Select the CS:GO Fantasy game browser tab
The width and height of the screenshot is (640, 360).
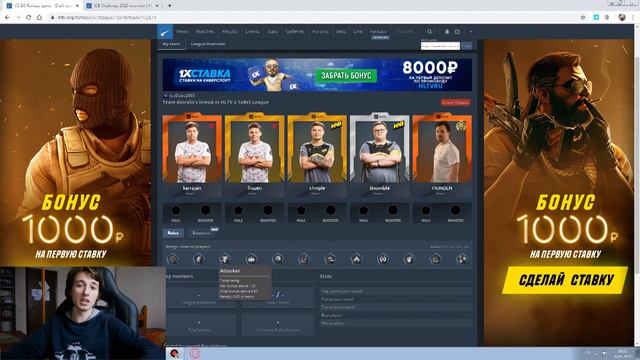(x=43, y=6)
